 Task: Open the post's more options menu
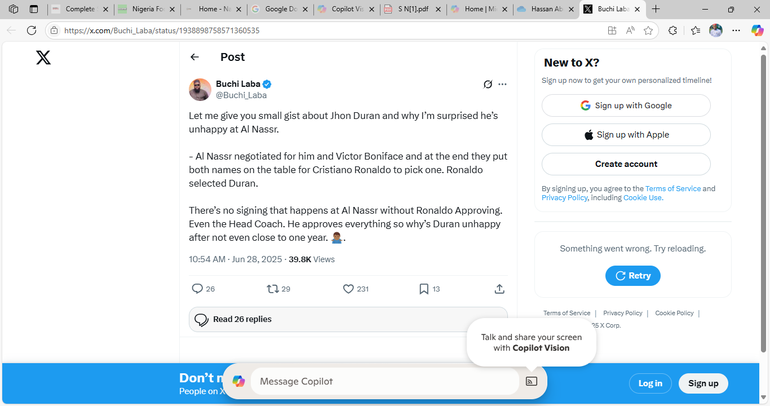click(x=503, y=85)
